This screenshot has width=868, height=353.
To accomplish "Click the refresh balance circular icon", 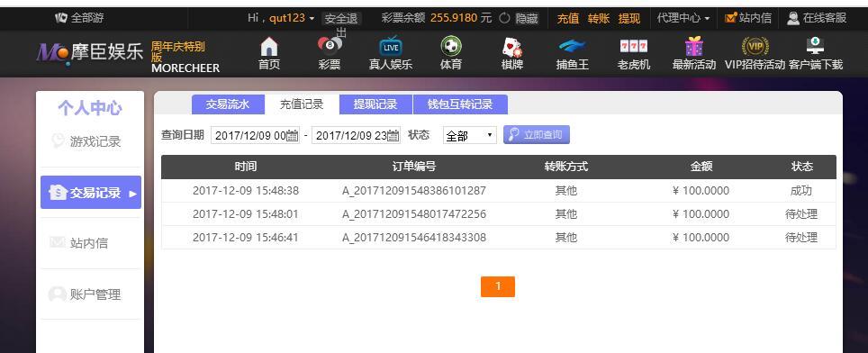I will tap(504, 18).
